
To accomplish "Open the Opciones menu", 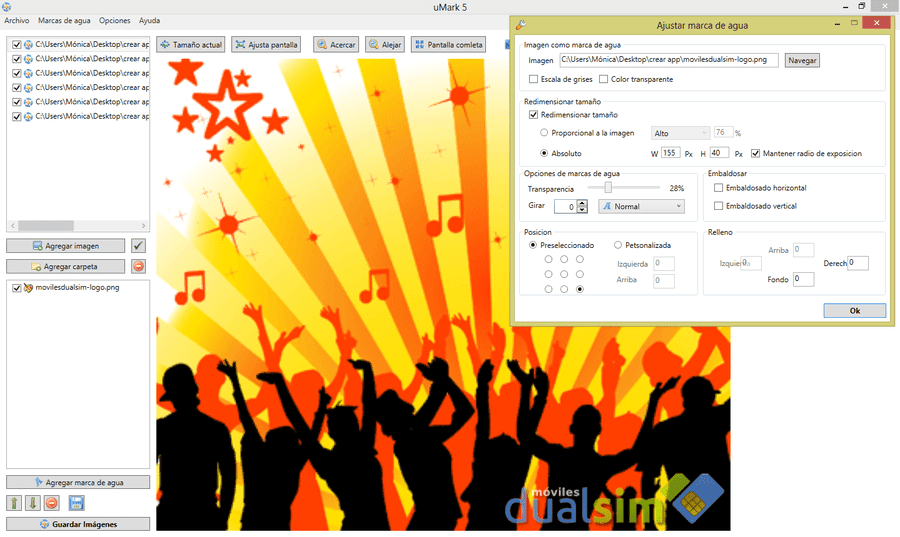I will (115, 21).
